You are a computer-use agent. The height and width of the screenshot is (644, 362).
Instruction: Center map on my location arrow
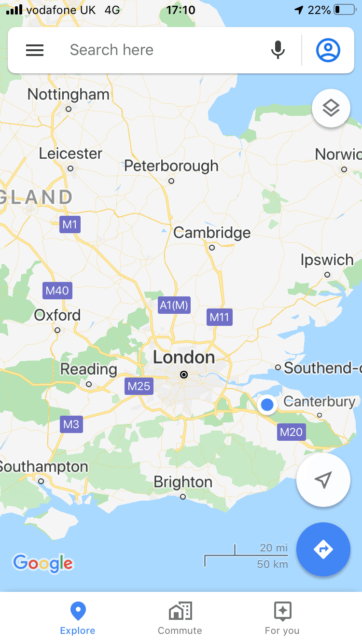[323, 479]
